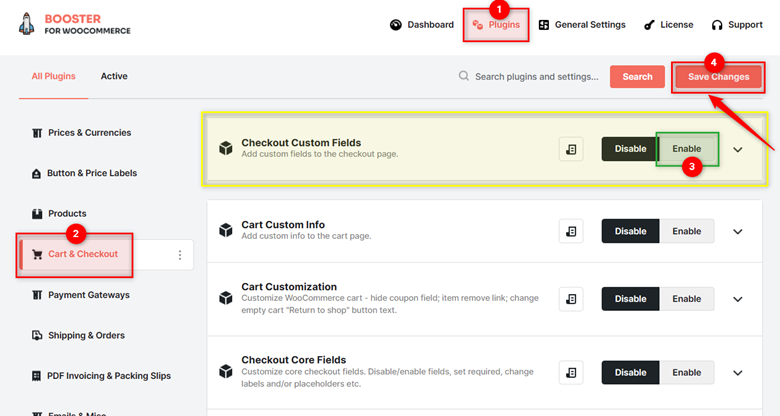Click 'Add custom info to the cart page.' text
The width and height of the screenshot is (780, 416).
tap(306, 236)
